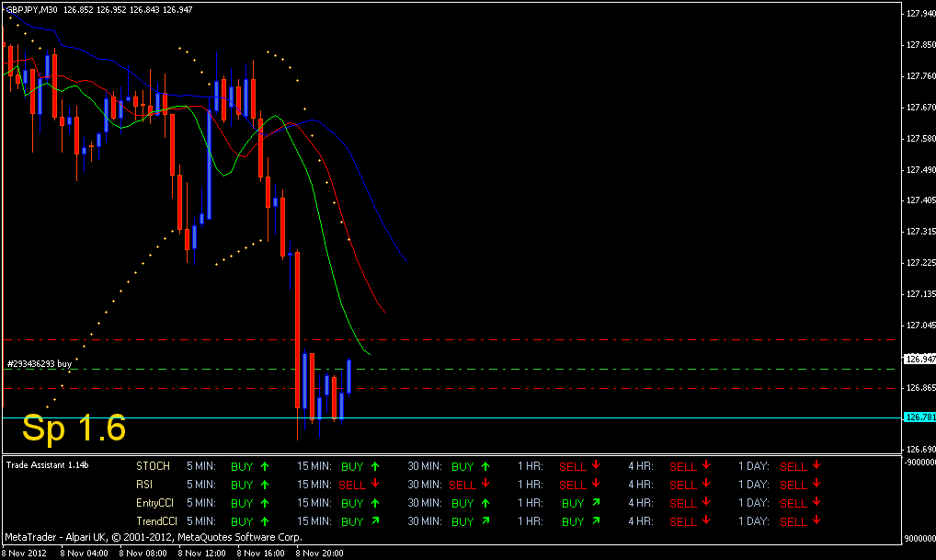The image size is (936, 560).
Task: Select the Sp 1.6 spread label
Action: coord(74,429)
